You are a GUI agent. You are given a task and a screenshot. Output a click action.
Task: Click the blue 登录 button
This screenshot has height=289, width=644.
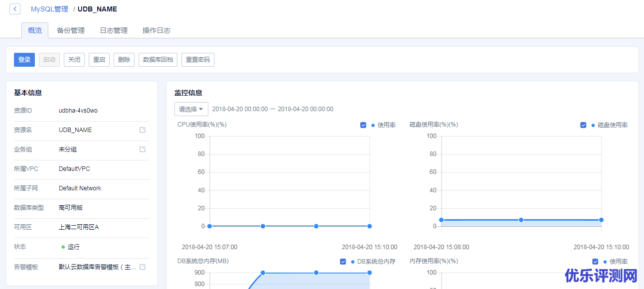[24, 60]
